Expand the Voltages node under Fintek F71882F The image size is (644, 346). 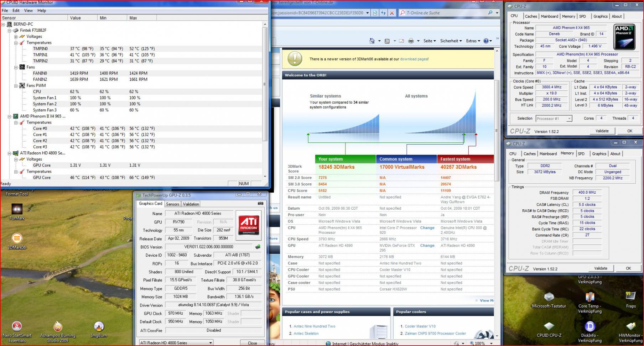[16, 37]
